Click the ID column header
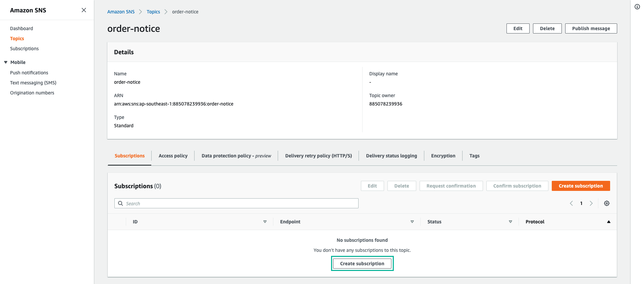Screen dimensions: 644x284 pos(135,222)
